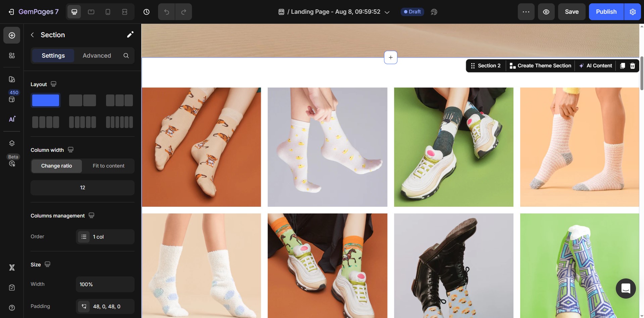Click the Padding field 48, 0, 48, 0
The image size is (644, 318).
105,306
